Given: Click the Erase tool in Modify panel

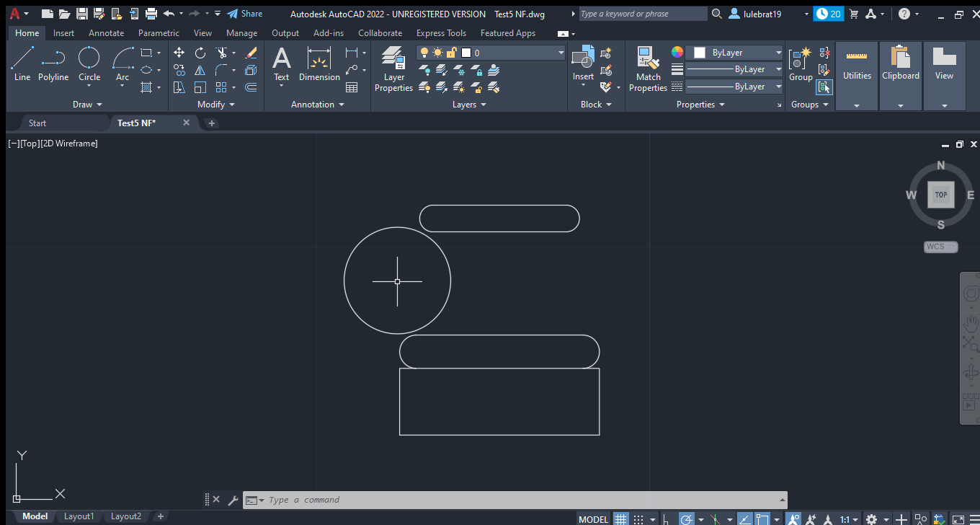Looking at the screenshot, I should [x=251, y=53].
